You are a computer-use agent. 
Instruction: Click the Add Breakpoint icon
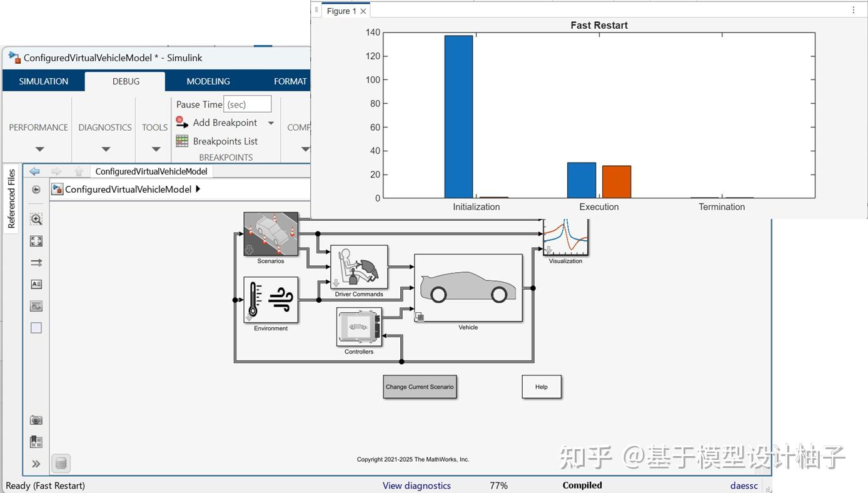point(182,123)
